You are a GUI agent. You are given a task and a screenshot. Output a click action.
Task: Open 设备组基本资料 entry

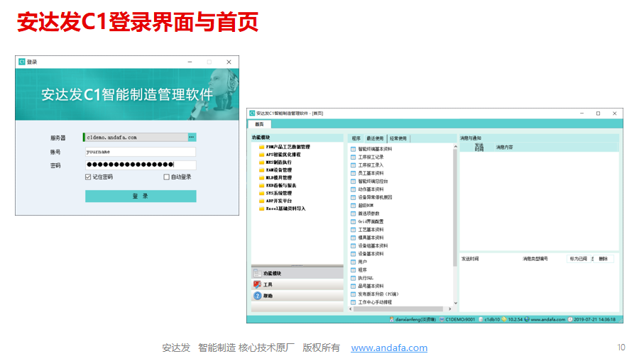click(x=369, y=245)
